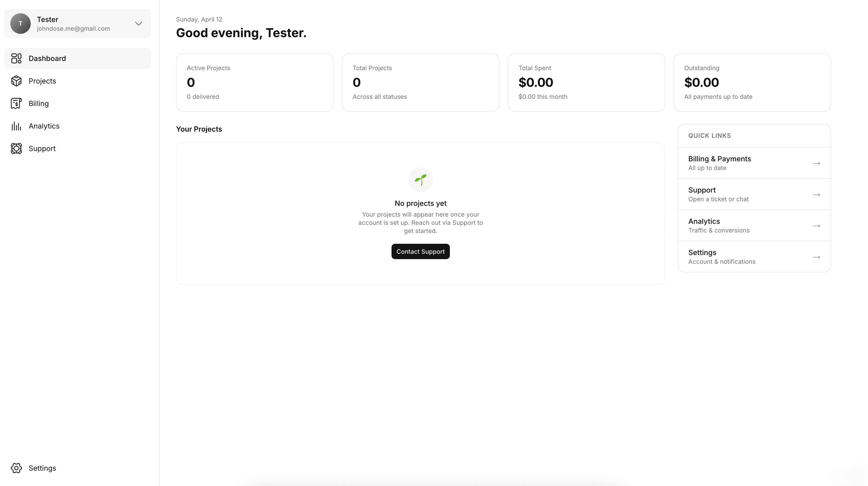Click the Analytics bar chart icon

tap(16, 126)
